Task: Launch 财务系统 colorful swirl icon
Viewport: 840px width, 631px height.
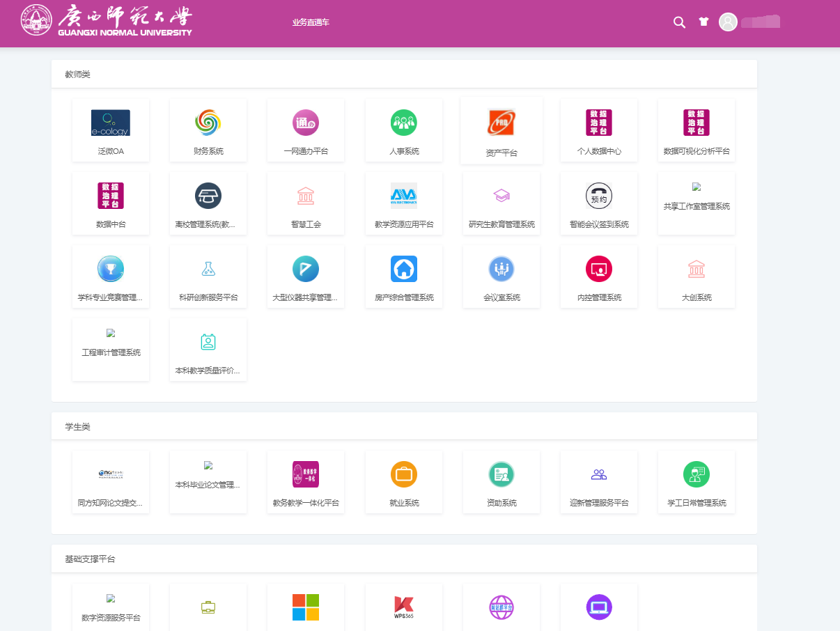Action: (208, 123)
